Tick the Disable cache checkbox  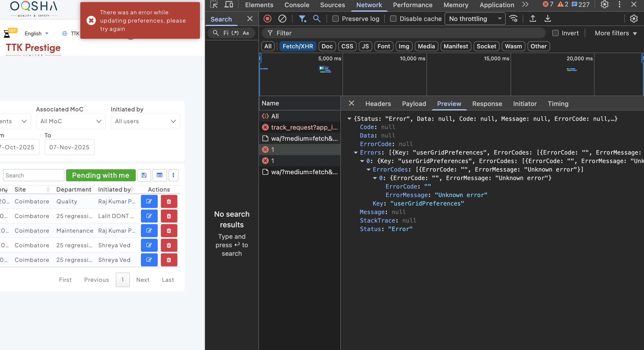pos(393,19)
